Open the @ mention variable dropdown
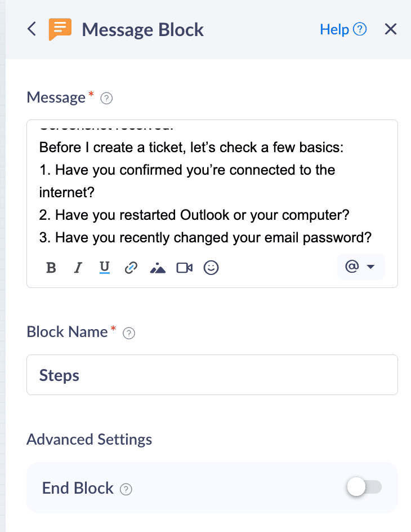The image size is (411, 532). click(x=360, y=267)
